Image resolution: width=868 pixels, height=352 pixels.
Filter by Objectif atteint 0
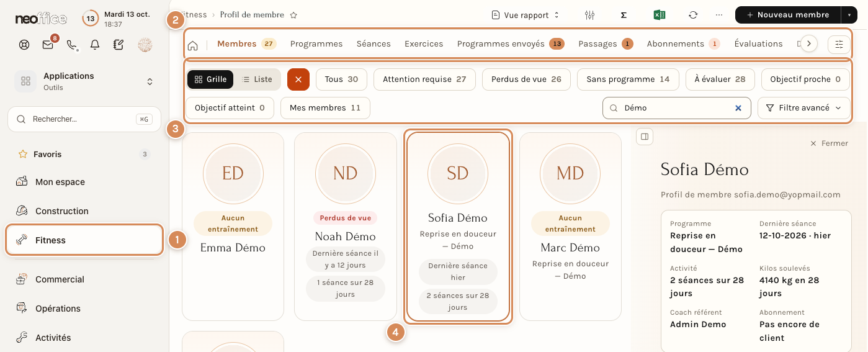coord(230,108)
